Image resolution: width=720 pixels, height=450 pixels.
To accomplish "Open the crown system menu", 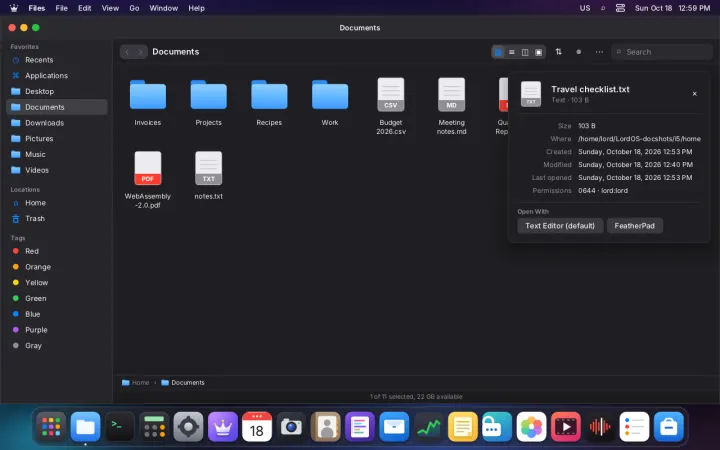I will [14, 8].
